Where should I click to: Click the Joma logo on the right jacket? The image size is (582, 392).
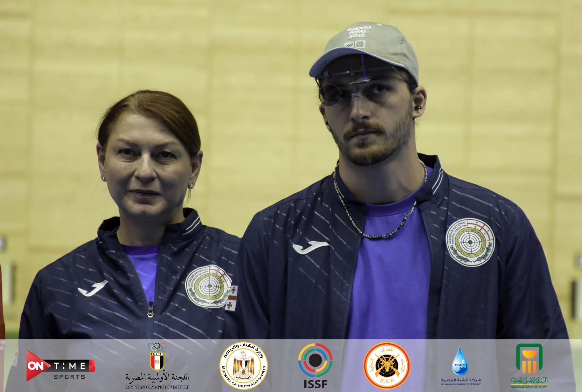[x=310, y=247]
